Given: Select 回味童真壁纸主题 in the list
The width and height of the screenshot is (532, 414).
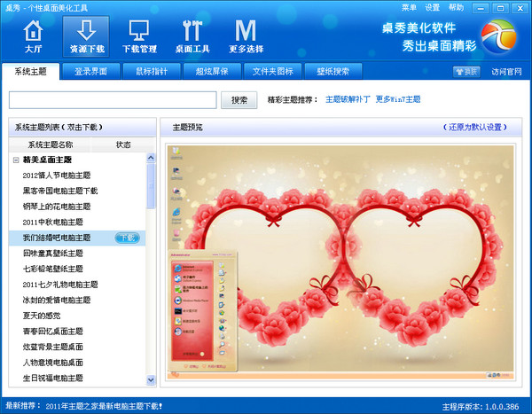Looking at the screenshot, I should pos(52,254).
